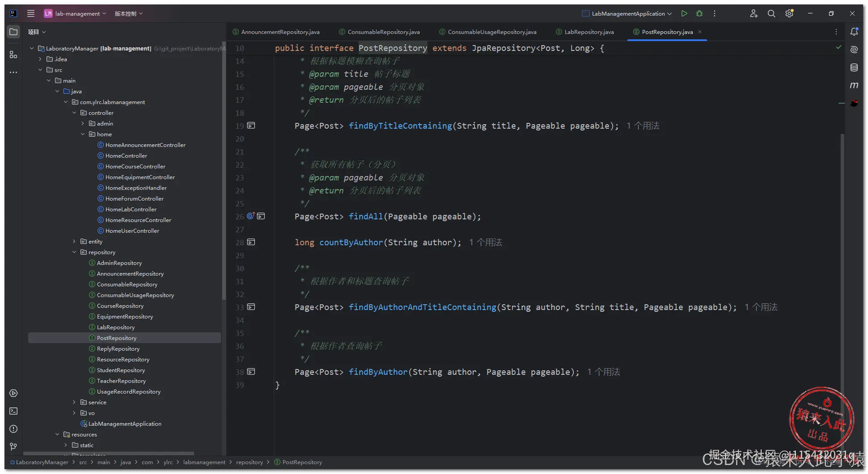Click the '1 个用法' hint after findByTitleContaining
Image resolution: width=868 pixels, height=474 pixels.
(x=643, y=126)
